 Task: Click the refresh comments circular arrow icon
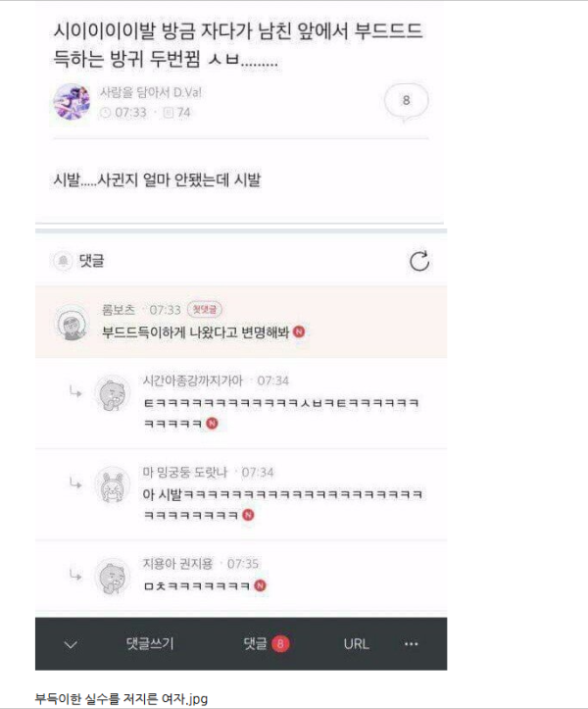[x=419, y=261]
